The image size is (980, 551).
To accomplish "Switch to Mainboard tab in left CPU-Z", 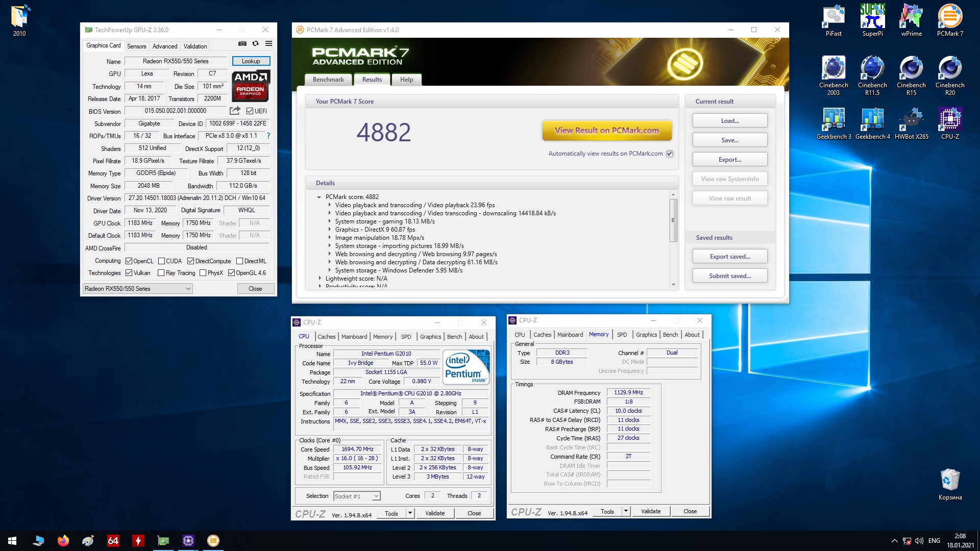I will click(x=354, y=337).
